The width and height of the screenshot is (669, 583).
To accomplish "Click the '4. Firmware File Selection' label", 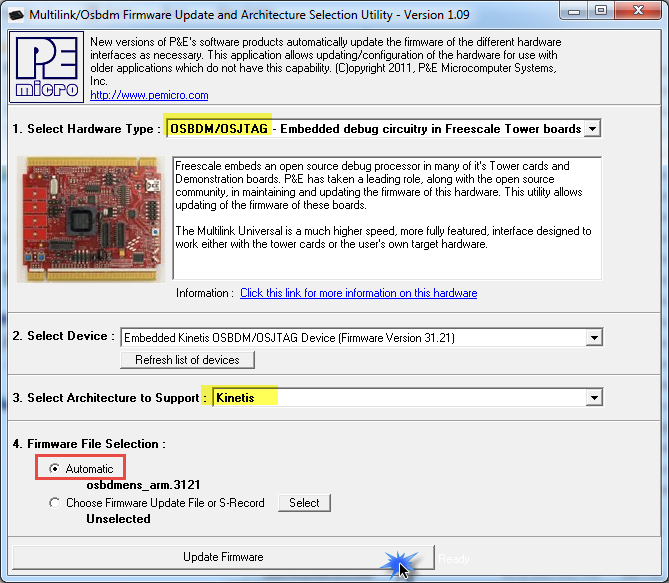I will tap(89, 444).
